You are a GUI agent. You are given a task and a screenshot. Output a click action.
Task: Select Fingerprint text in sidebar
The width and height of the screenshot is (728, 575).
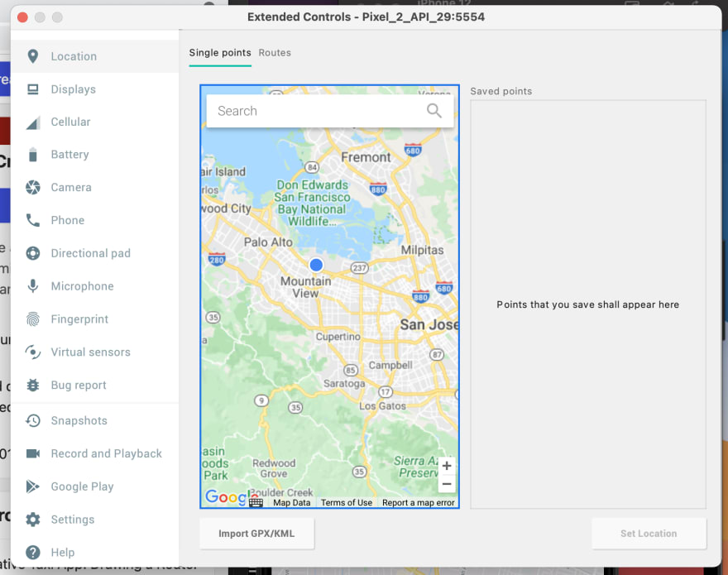click(x=79, y=319)
